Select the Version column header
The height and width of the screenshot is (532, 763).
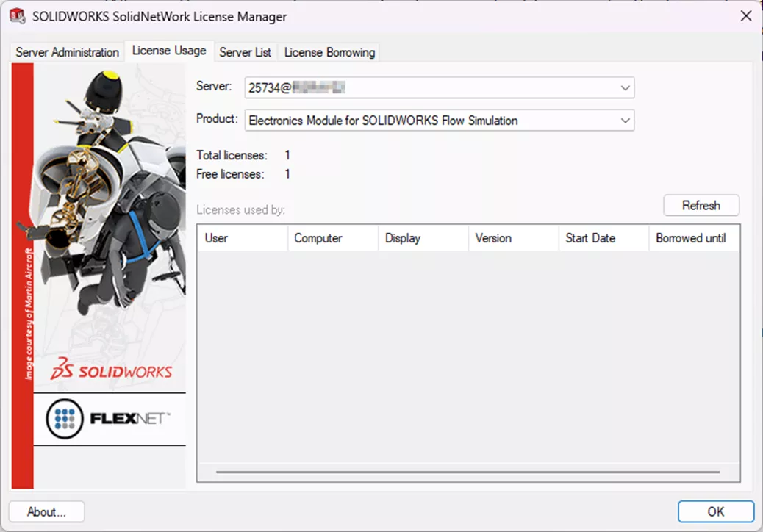[512, 238]
